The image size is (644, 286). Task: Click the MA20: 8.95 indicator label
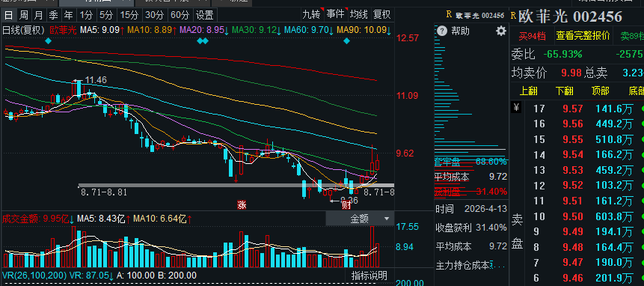pyautogui.click(x=204, y=30)
